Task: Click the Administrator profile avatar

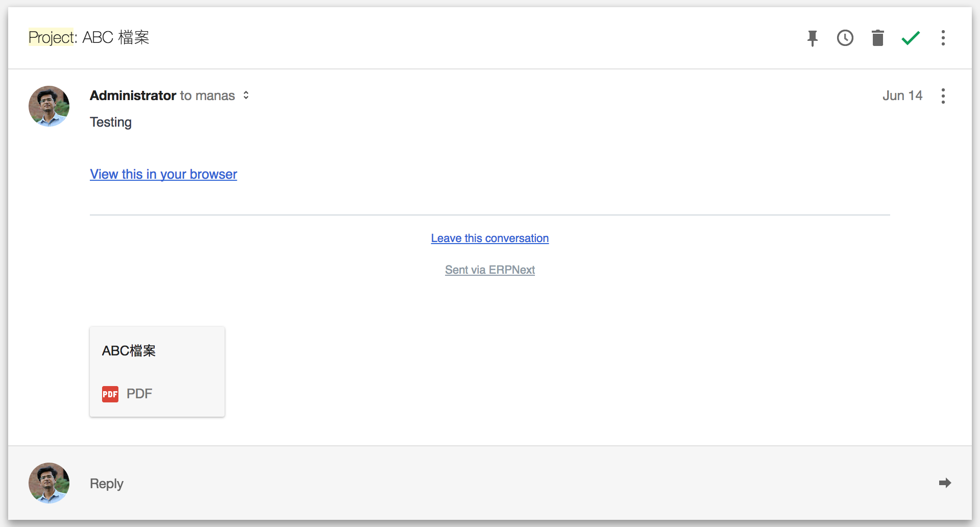Action: click(48, 106)
